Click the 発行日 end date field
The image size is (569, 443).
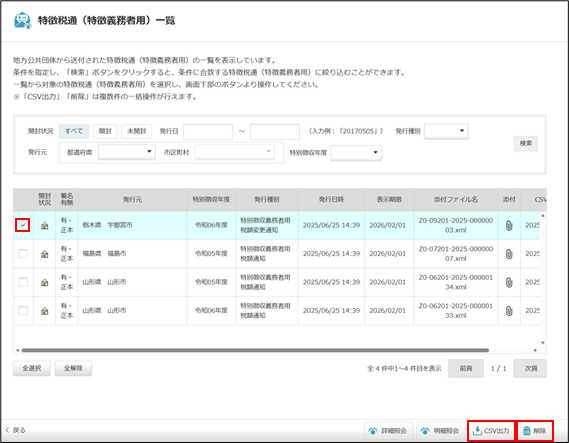pyautogui.click(x=275, y=132)
